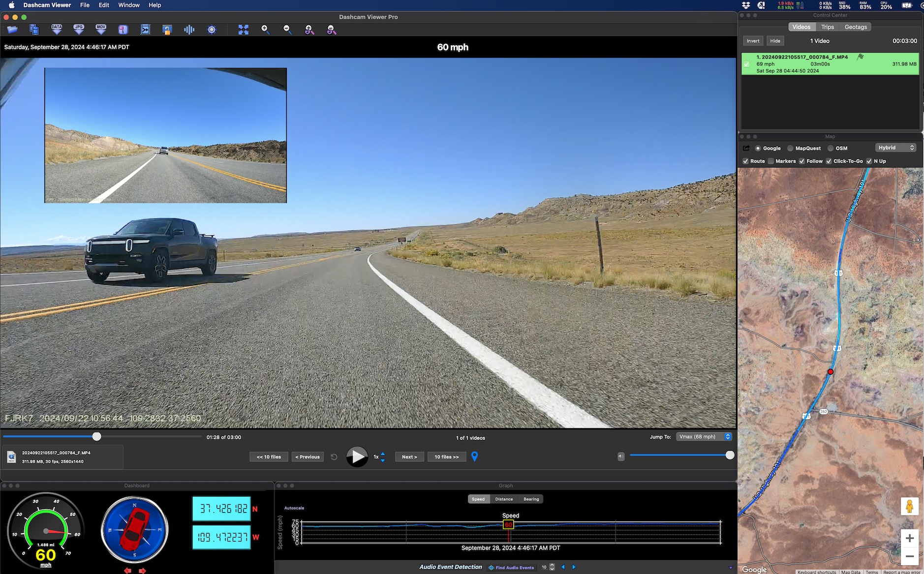Open the Window menu
924x574 pixels.
point(129,5)
